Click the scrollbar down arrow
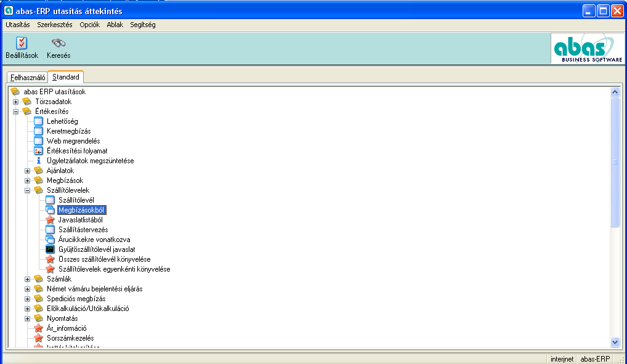 pyautogui.click(x=615, y=342)
